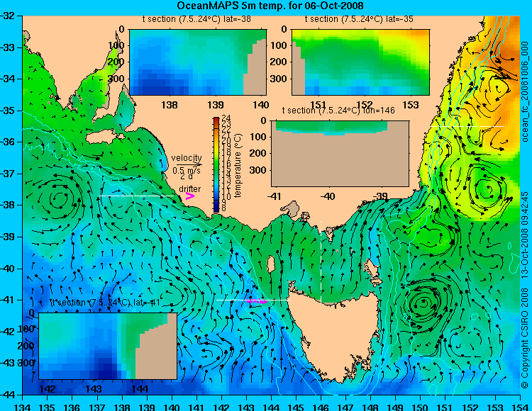This screenshot has height=411, width=532.
Task: Select the "0.5 m/s" legend value
Action: tap(187, 171)
